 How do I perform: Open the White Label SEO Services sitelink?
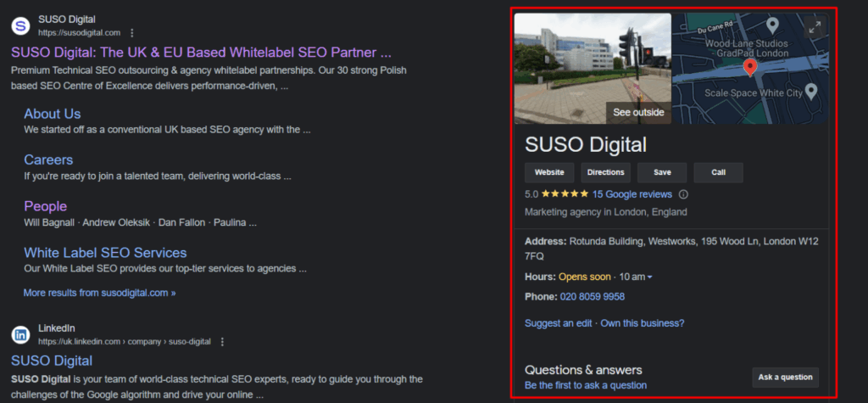[105, 253]
